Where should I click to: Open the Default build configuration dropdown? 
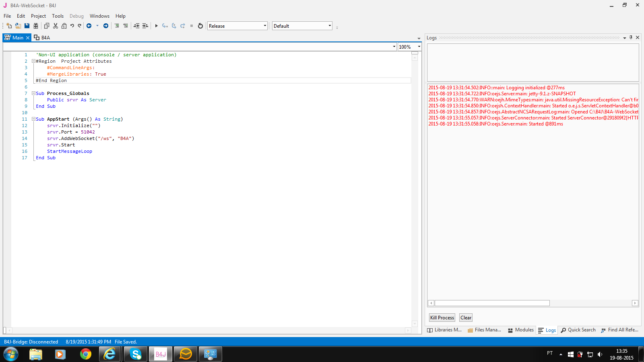tap(302, 26)
